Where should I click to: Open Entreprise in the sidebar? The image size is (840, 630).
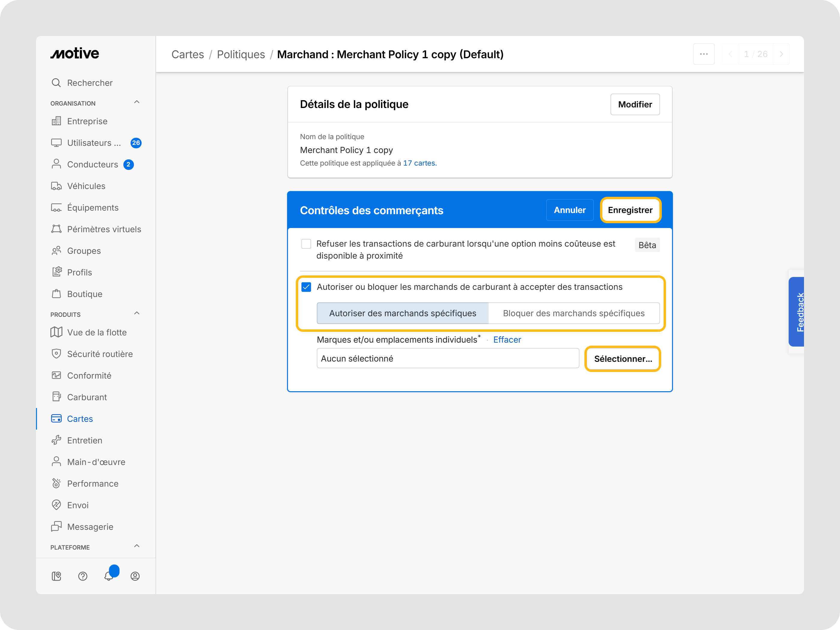(87, 121)
